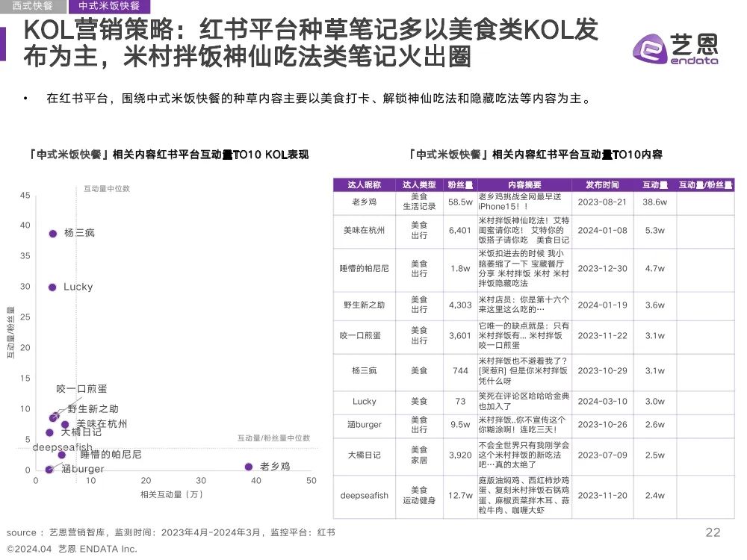Click the 2024-01-19 publish date cell

[x=602, y=305]
